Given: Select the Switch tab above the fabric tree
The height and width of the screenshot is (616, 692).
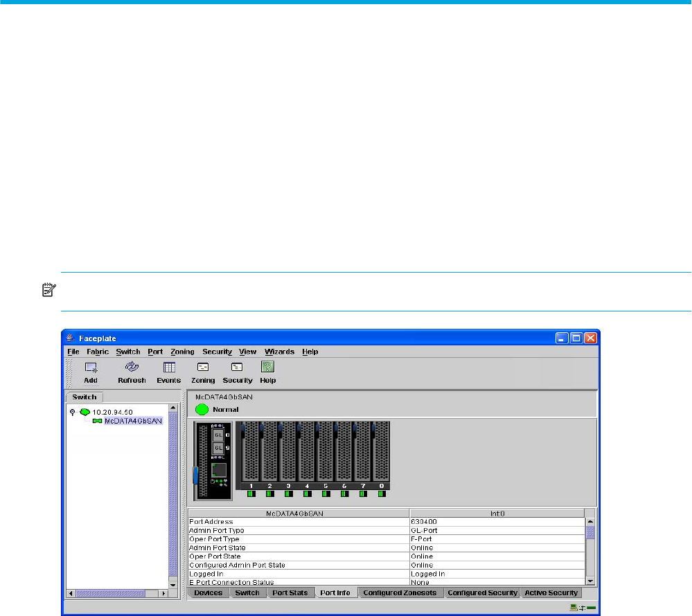Looking at the screenshot, I should [85, 397].
